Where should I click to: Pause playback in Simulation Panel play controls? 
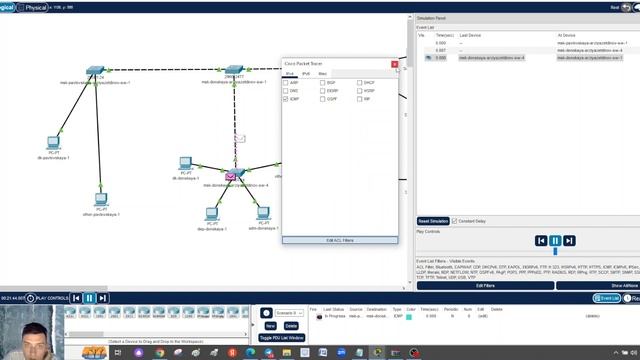coord(555,241)
